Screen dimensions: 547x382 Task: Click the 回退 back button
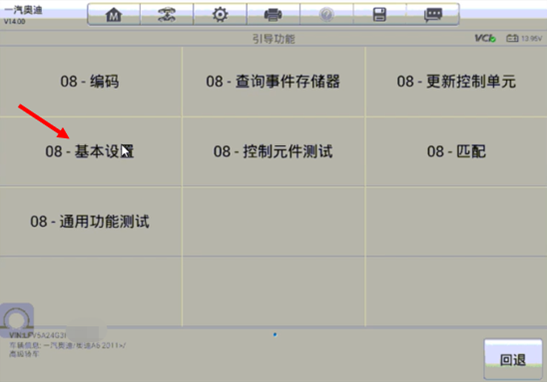pyautogui.click(x=513, y=359)
